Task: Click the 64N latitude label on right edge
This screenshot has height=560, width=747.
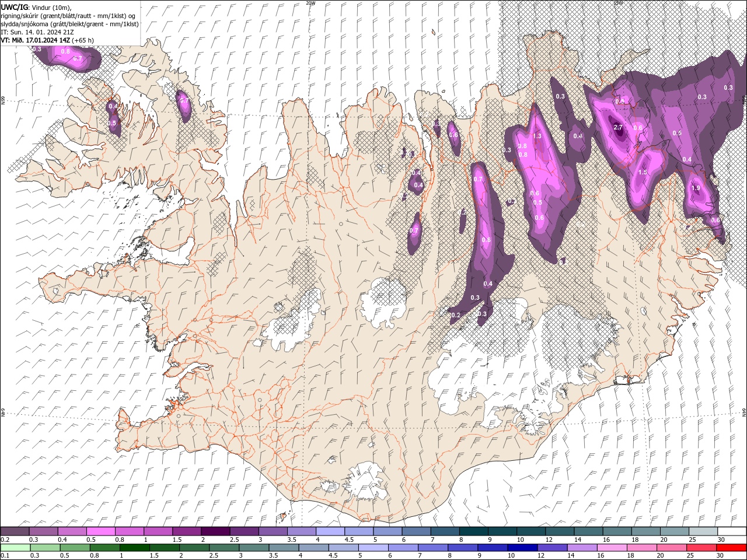Action: pos(743,412)
